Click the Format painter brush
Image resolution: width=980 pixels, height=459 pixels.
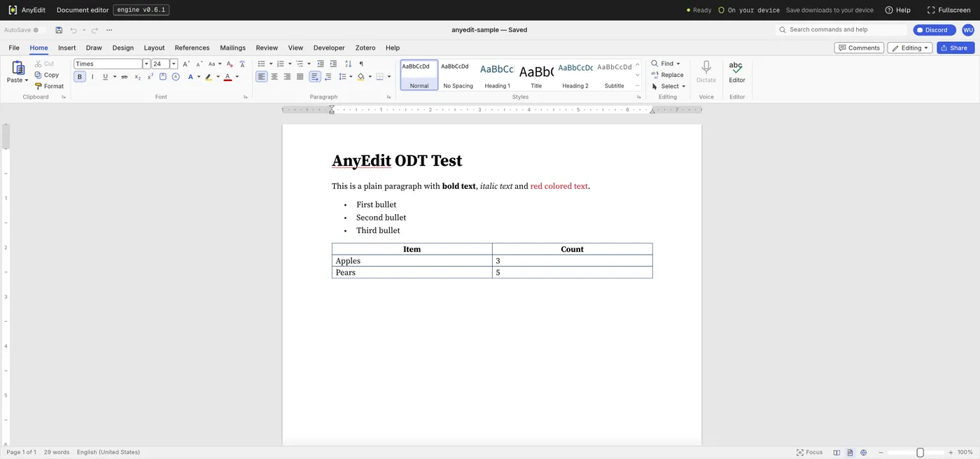pyautogui.click(x=49, y=86)
